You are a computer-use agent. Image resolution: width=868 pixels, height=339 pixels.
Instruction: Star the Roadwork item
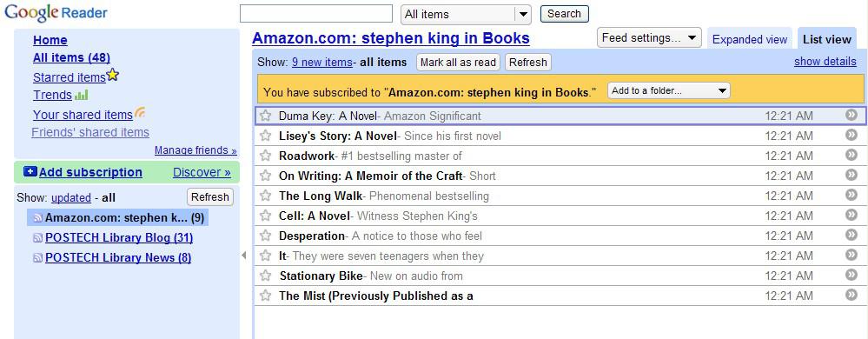point(266,156)
